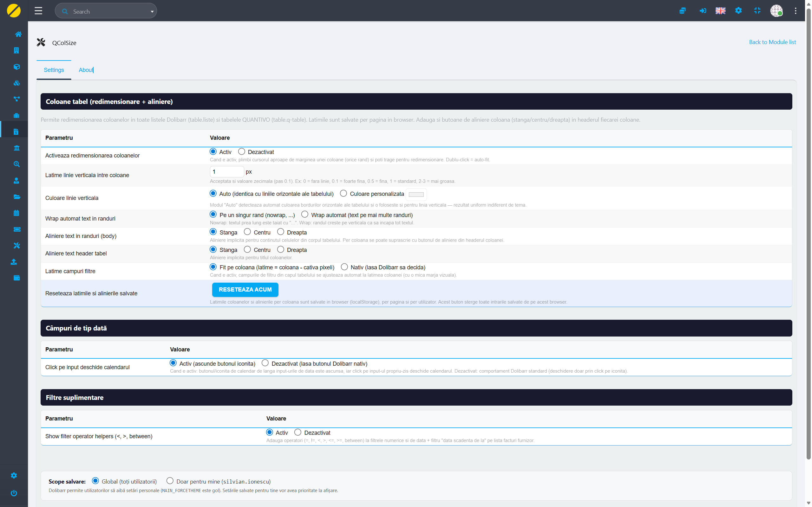Expand the Search box dropdown arrow
The image size is (812, 507).
click(152, 11)
